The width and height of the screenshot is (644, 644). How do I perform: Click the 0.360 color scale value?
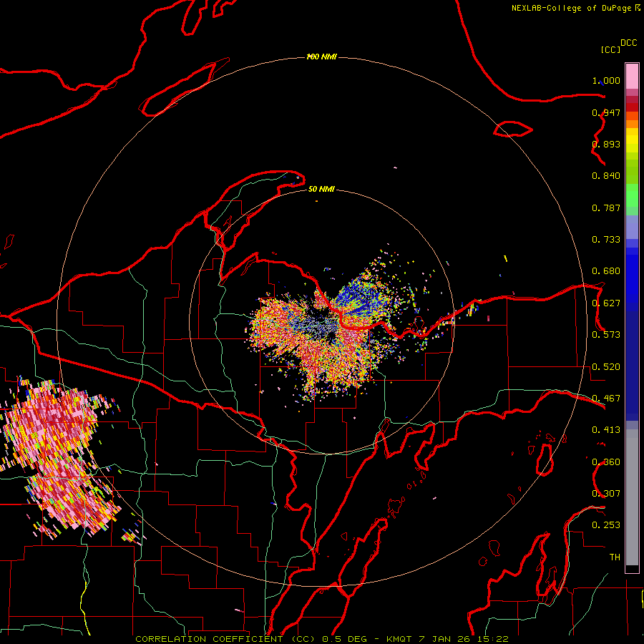(606, 462)
